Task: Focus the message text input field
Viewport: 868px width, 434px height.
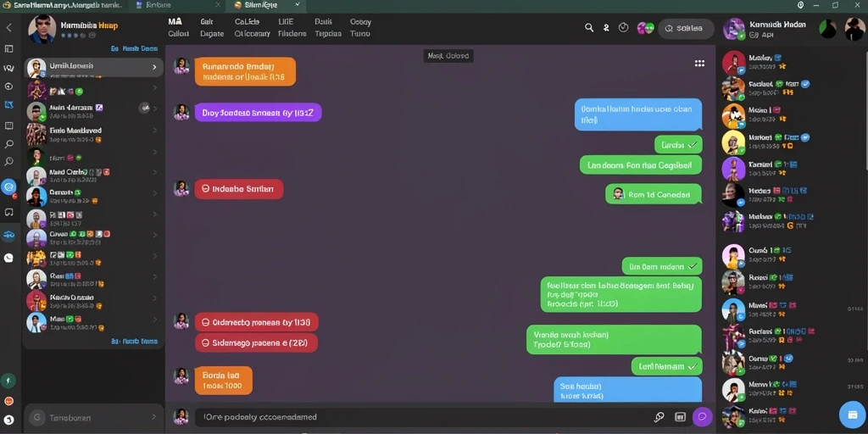Action: pyautogui.click(x=420, y=417)
